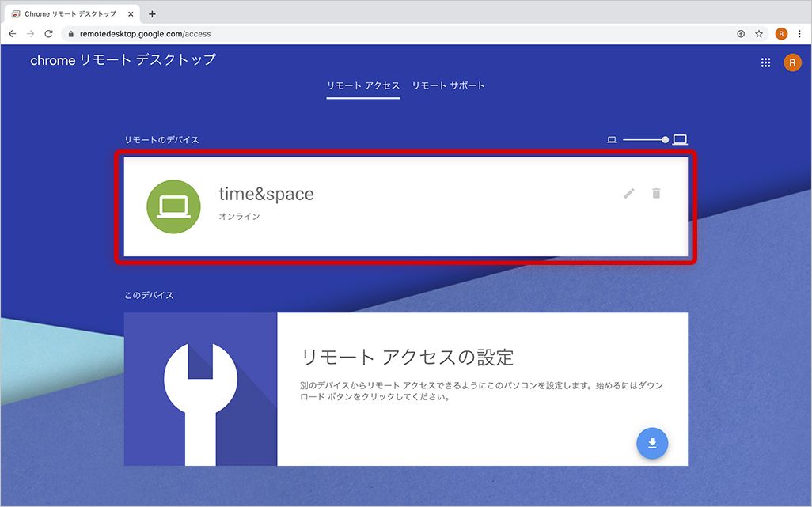Click the install app icon in address bar
Screen dimensions: 812x507
[741, 34]
